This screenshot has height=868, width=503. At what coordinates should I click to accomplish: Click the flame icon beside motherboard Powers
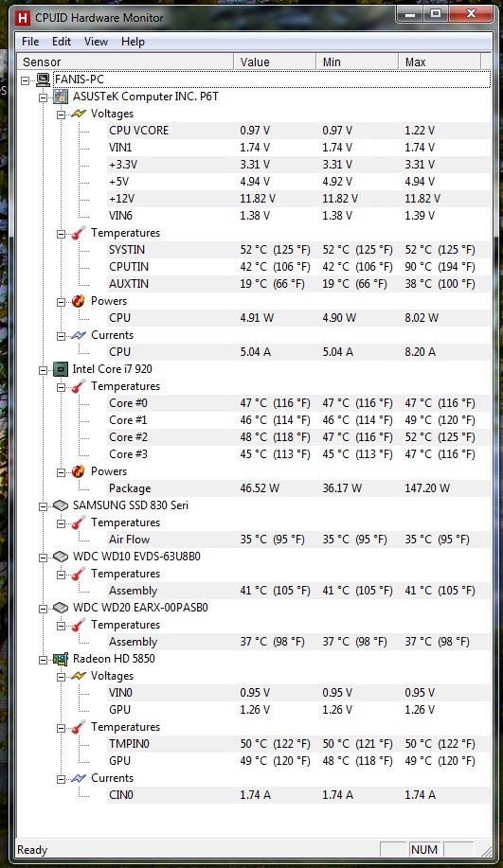pos(78,301)
